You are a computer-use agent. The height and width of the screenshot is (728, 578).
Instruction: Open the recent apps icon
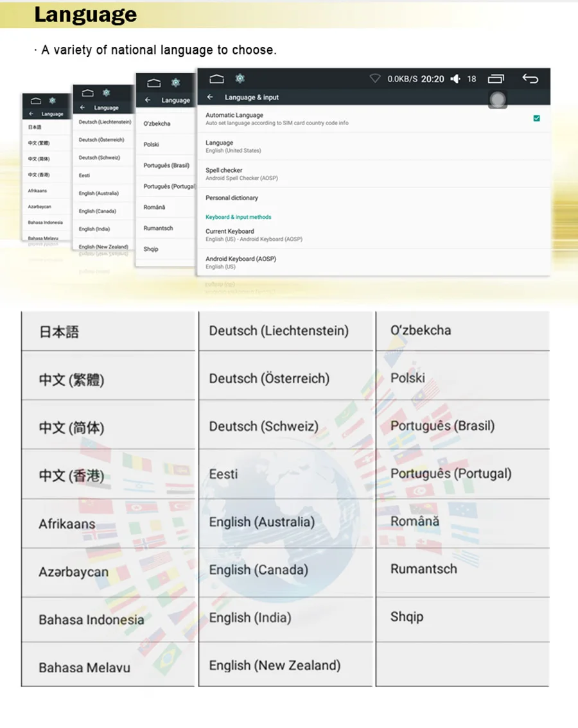496,78
